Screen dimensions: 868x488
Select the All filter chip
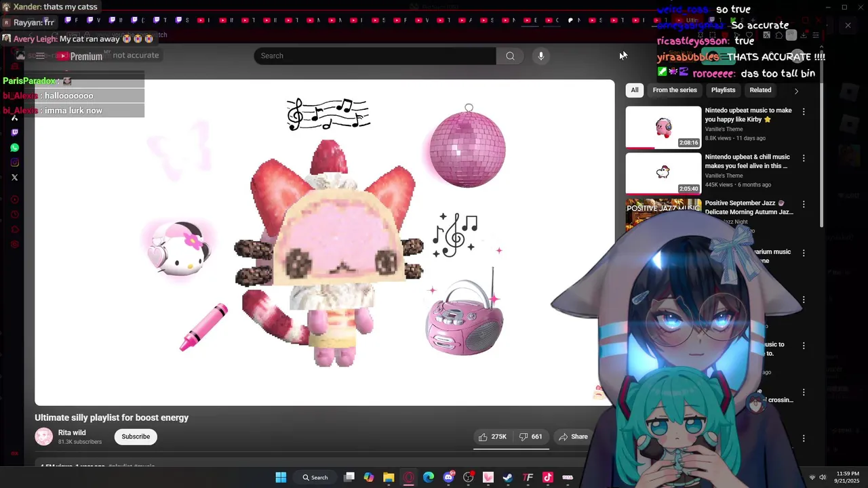pos(634,90)
